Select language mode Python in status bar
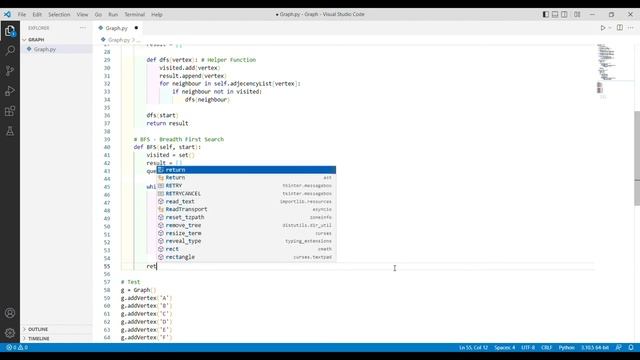 567,348
